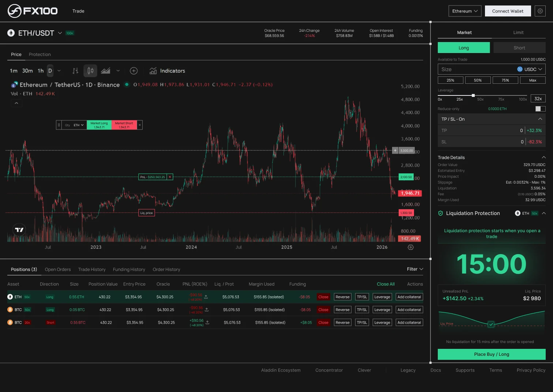
Task: Click the Ethereum icon beside ETH/USDT
Action: (x=11, y=33)
